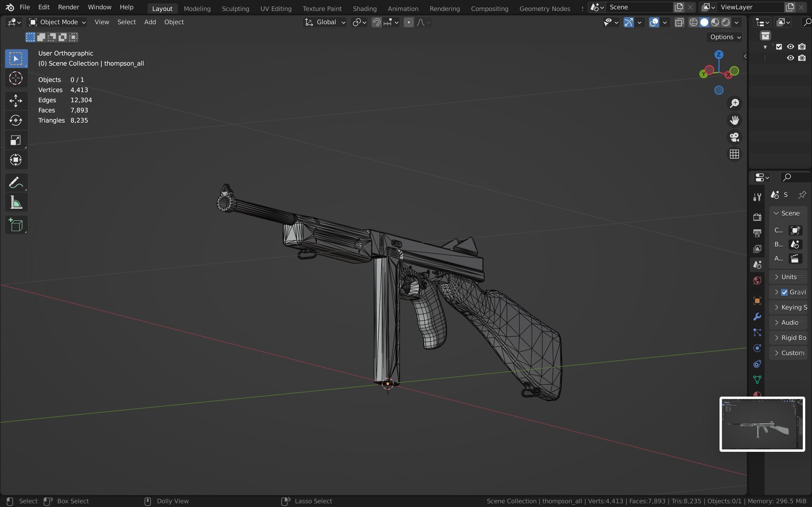Toggle the Gravity checkbox
The width and height of the screenshot is (812, 507).
[x=784, y=292]
